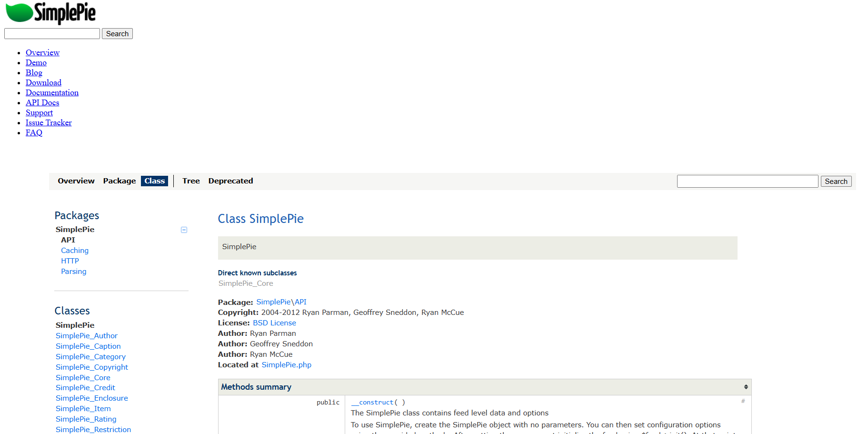Image resolution: width=868 pixels, height=434 pixels.
Task: Toggle the Methods summary sort arrows
Action: coord(746,387)
